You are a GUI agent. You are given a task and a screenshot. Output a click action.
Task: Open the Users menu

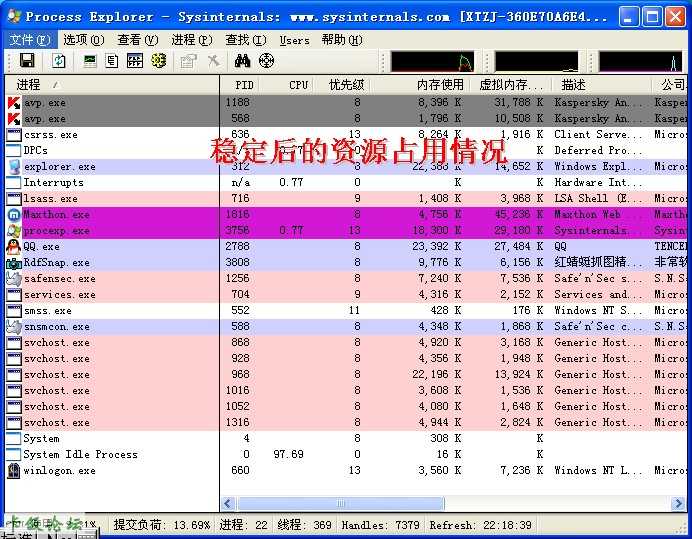click(x=294, y=41)
